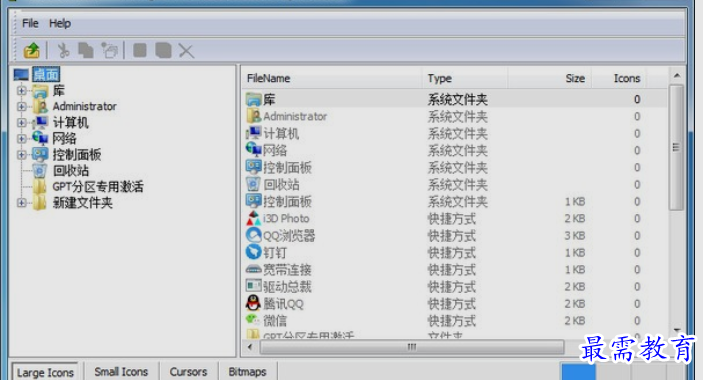
Task: Expand the Administrator tree node
Action: pos(21,107)
